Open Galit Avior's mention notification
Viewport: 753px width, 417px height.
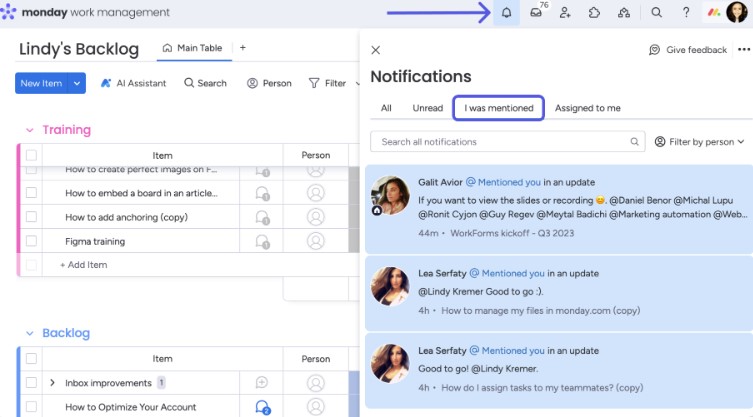[559, 209]
